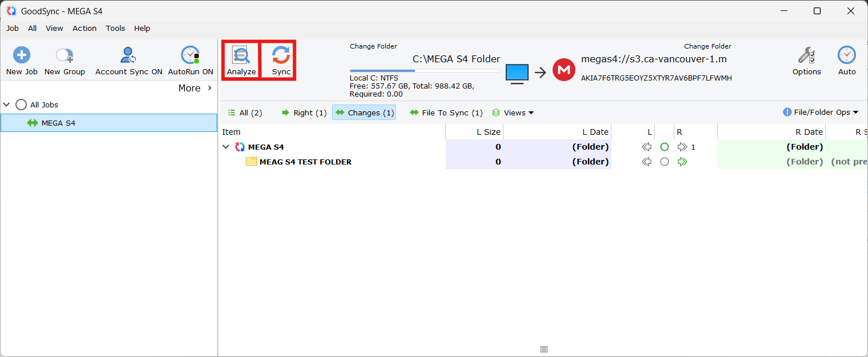Viewport: 868px width, 357px height.
Task: Start the job with Sync icon
Action: tap(281, 55)
